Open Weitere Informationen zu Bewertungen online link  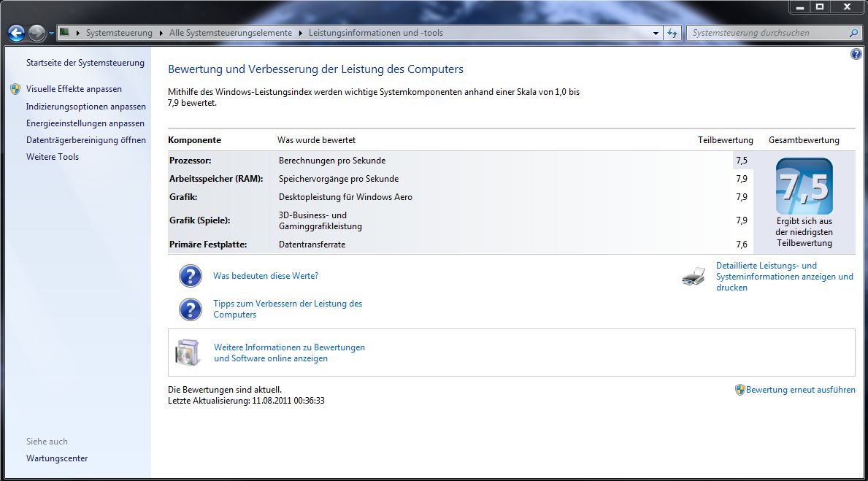tap(290, 353)
